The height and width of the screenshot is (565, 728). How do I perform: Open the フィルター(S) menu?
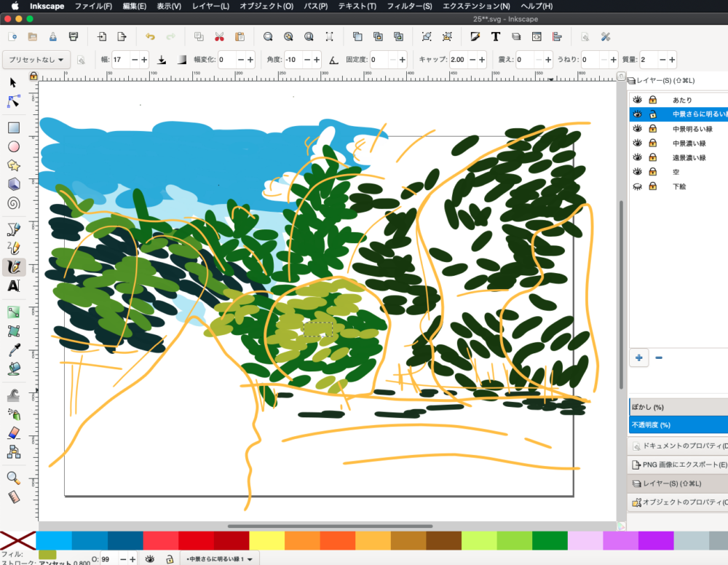coord(409,6)
